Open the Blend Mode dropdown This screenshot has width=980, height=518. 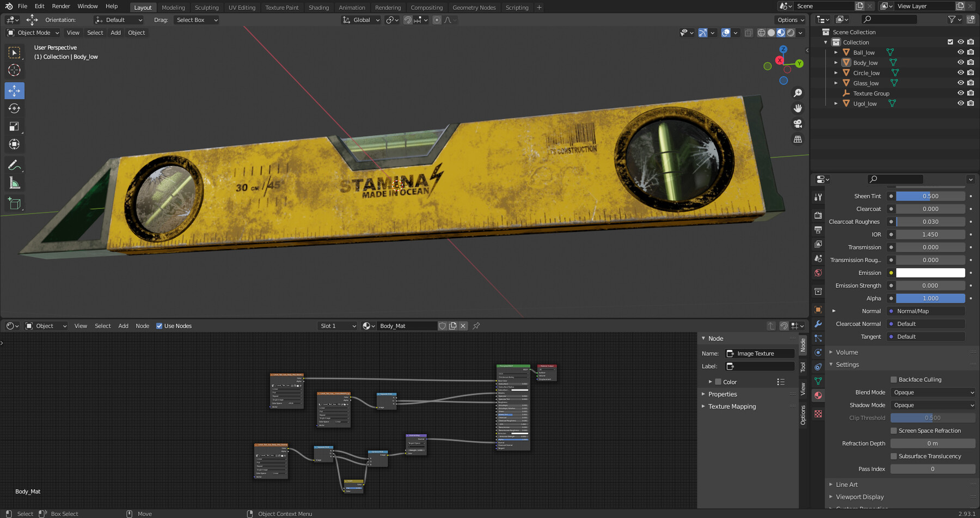click(933, 392)
